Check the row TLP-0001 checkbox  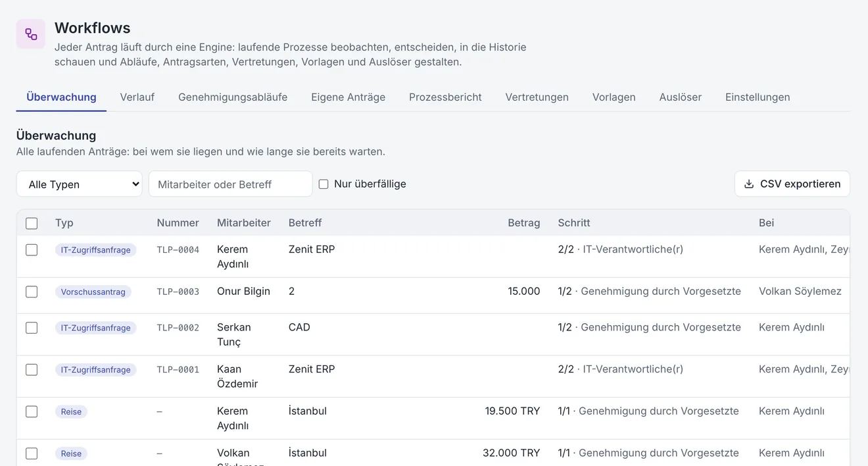pos(32,370)
